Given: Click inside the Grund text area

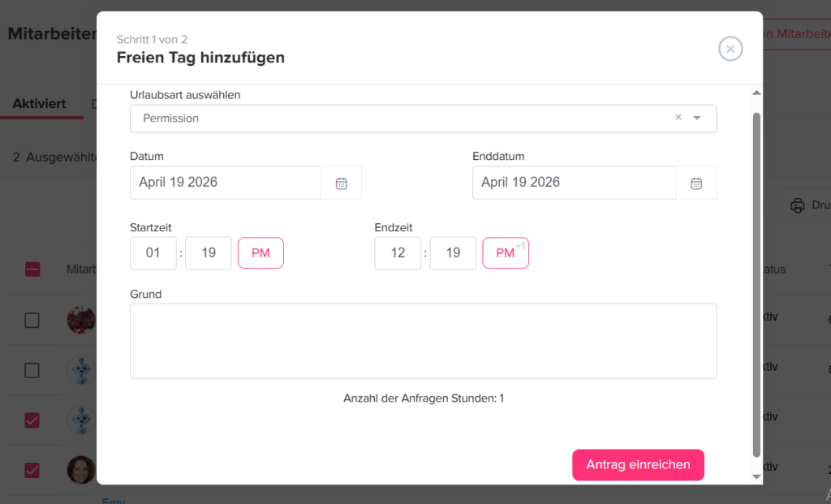Looking at the screenshot, I should 422,339.
